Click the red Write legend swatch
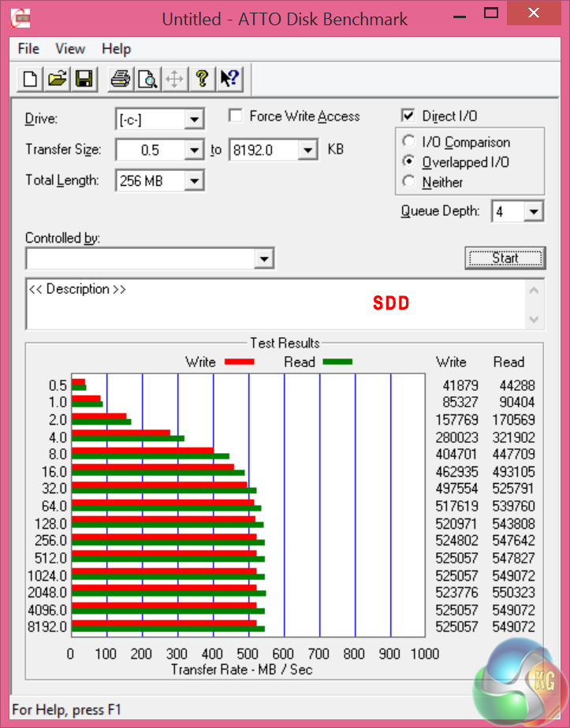Viewport: 570px width, 728px height. point(239,362)
